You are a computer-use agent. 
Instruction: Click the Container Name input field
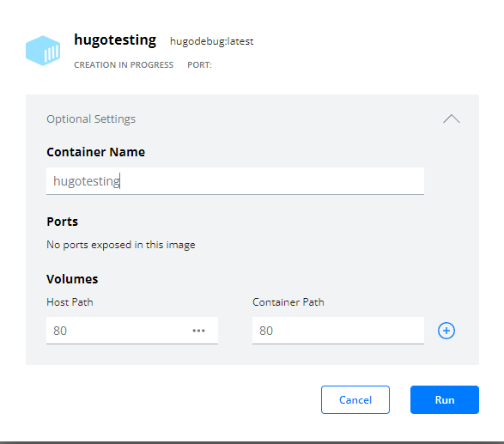coord(235,181)
